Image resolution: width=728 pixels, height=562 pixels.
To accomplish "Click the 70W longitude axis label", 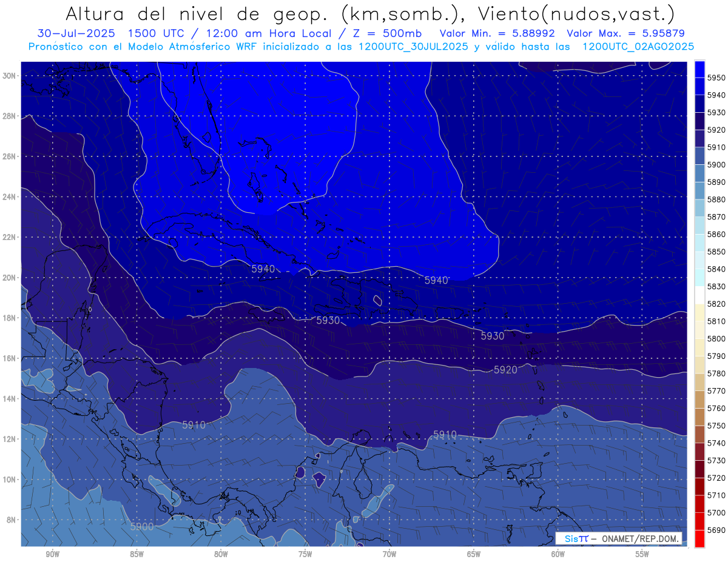I will [x=389, y=554].
